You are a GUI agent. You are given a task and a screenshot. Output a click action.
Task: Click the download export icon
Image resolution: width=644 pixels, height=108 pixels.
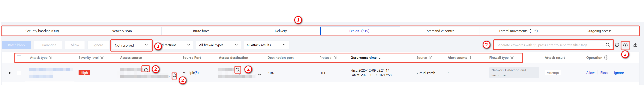point(635,45)
